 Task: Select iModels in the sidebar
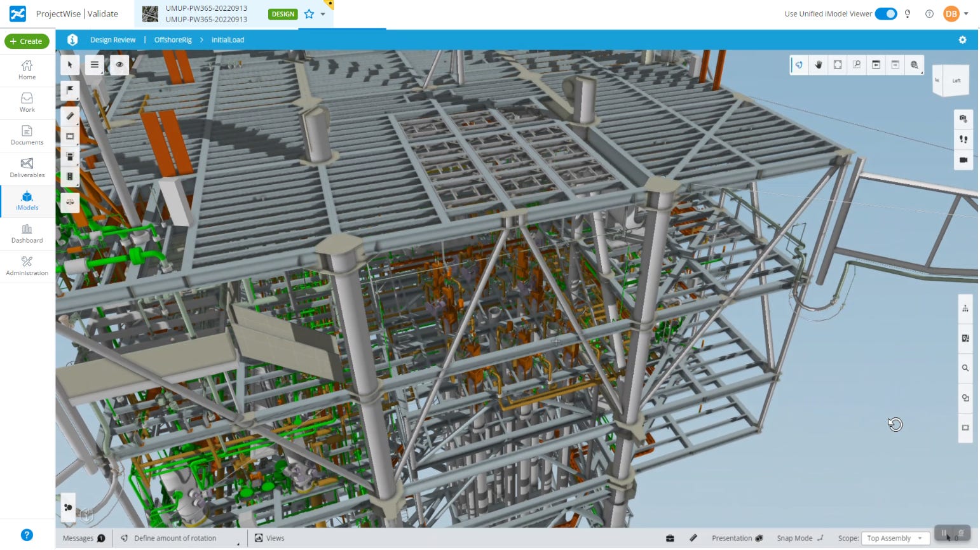[27, 201]
